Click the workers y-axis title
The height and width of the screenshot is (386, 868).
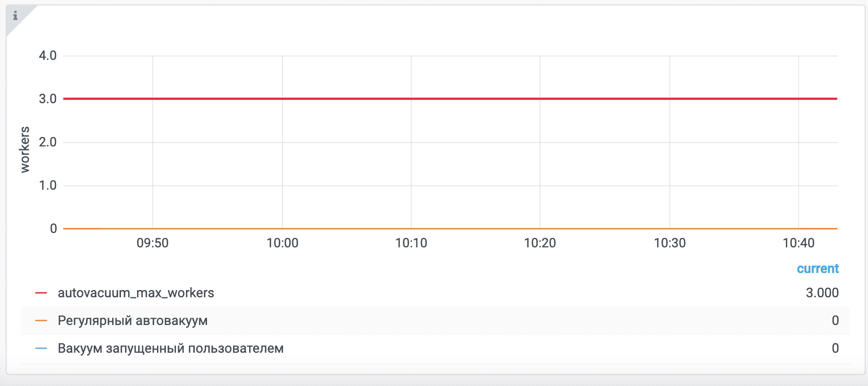(25, 149)
